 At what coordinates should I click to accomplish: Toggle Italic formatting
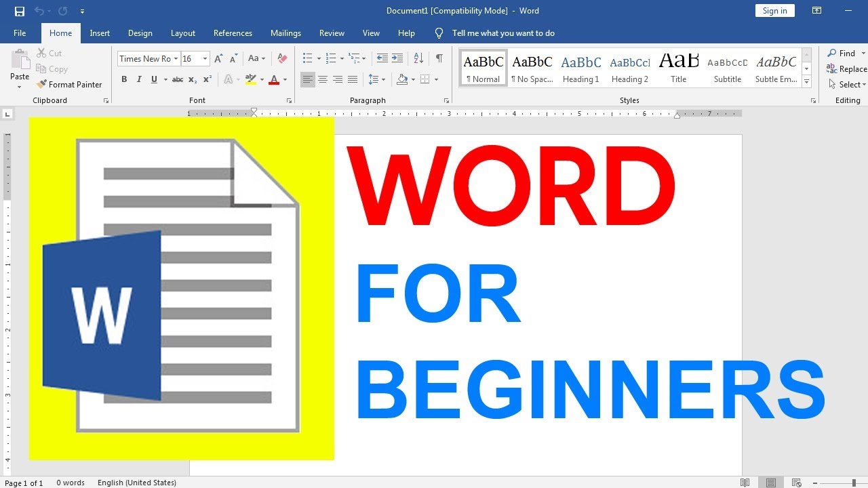(139, 79)
